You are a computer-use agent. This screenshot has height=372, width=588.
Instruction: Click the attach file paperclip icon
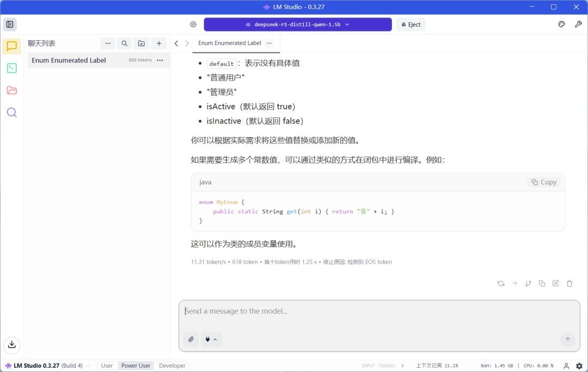point(191,339)
